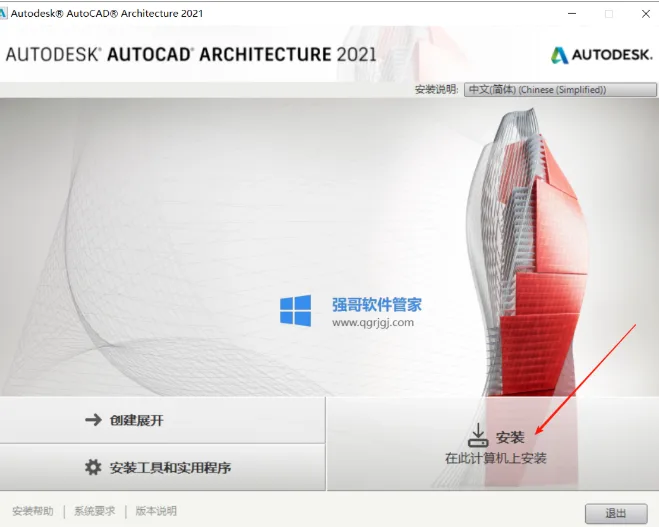Open 创建展开 to create a deployment
659x527 pixels.
(163, 420)
